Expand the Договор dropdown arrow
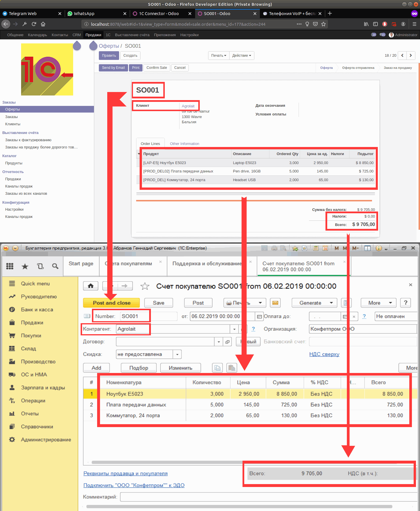 click(219, 342)
